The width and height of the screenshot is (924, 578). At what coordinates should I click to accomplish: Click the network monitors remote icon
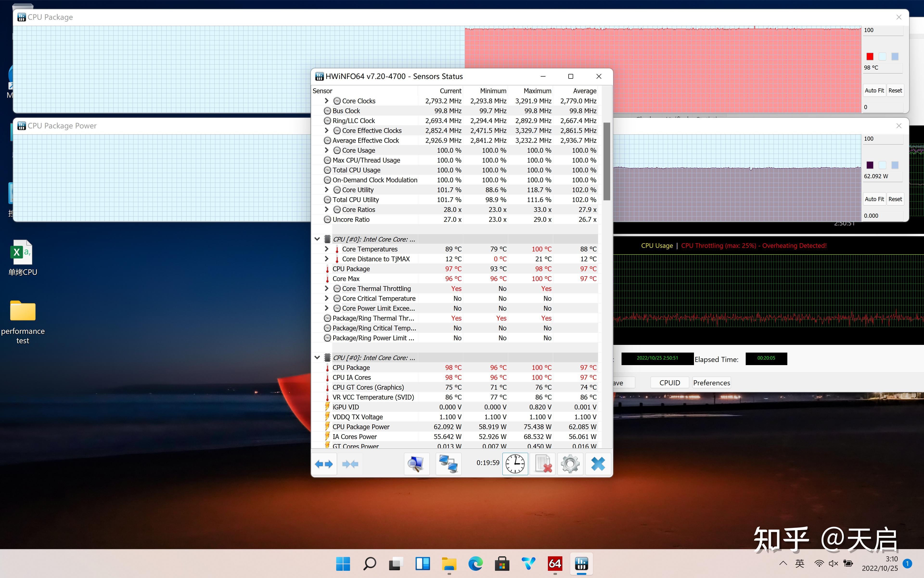click(x=448, y=464)
